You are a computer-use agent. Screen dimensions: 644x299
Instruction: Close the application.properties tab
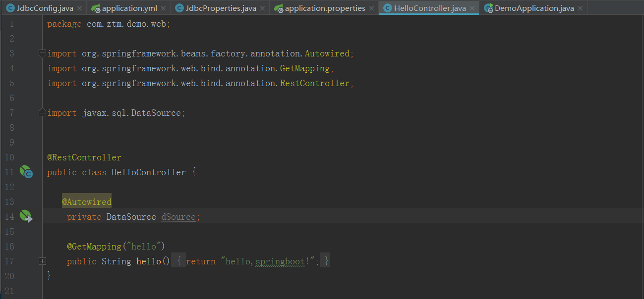pyautogui.click(x=371, y=8)
